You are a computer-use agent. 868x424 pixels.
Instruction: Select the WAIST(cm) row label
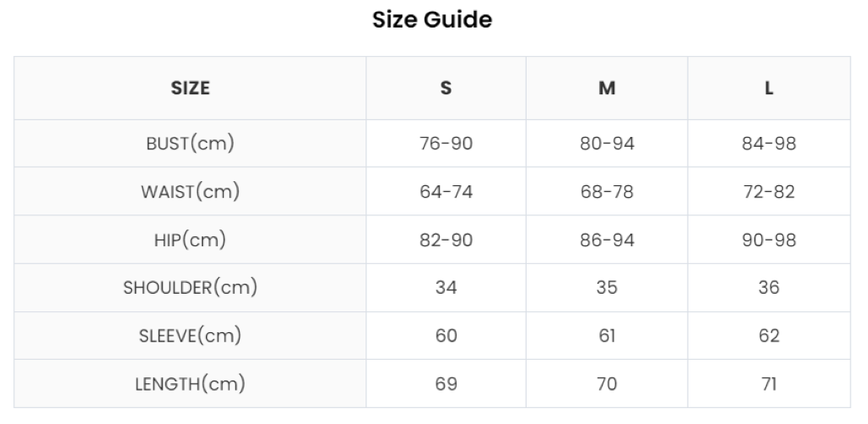pos(190,192)
